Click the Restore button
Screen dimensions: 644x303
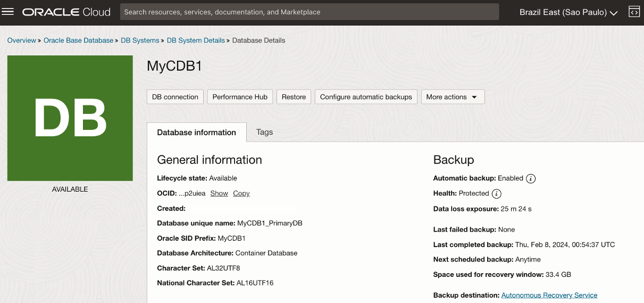pos(294,97)
